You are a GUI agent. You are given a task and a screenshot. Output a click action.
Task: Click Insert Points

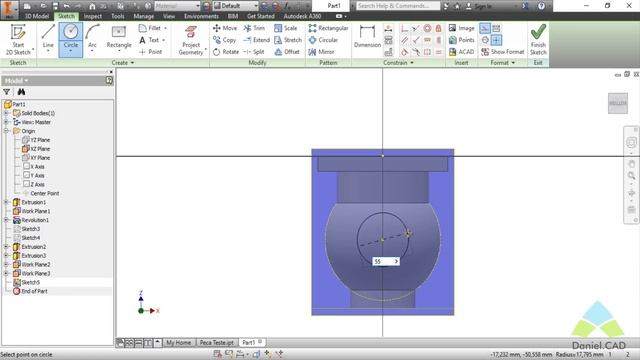point(462,40)
